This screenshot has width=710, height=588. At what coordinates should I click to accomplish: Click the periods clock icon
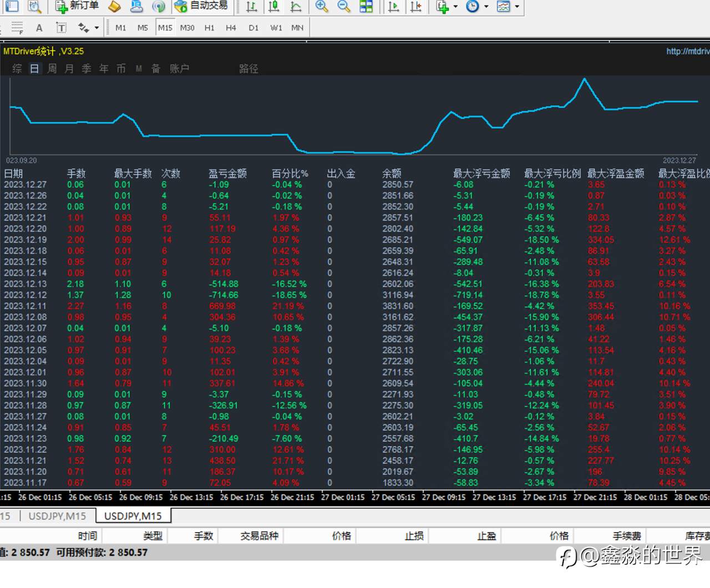pos(473,6)
